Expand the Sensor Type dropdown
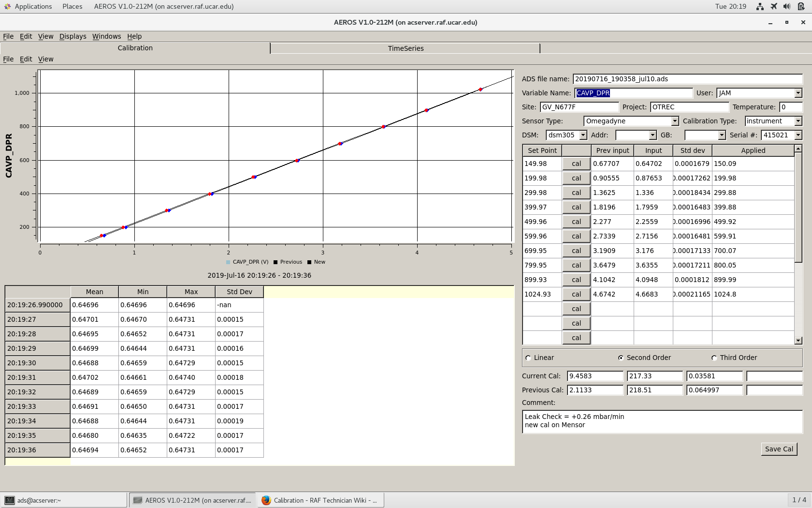 pos(675,121)
